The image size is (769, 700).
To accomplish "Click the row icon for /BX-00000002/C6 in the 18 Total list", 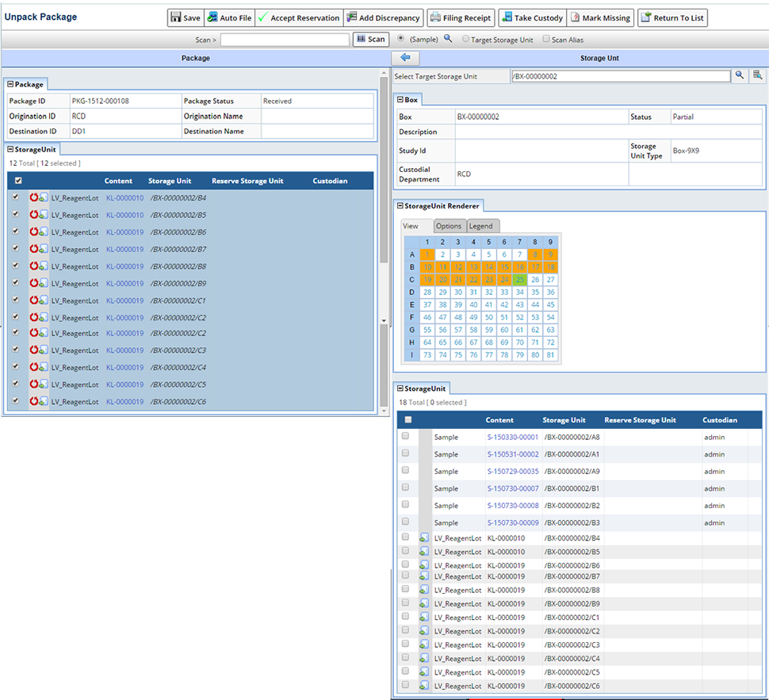I will (424, 686).
